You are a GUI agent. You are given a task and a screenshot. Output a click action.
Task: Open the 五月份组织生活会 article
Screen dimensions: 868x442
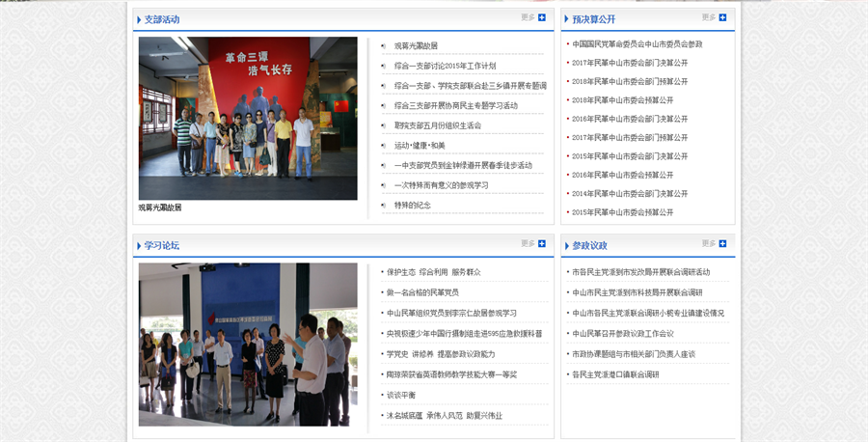pyautogui.click(x=438, y=125)
